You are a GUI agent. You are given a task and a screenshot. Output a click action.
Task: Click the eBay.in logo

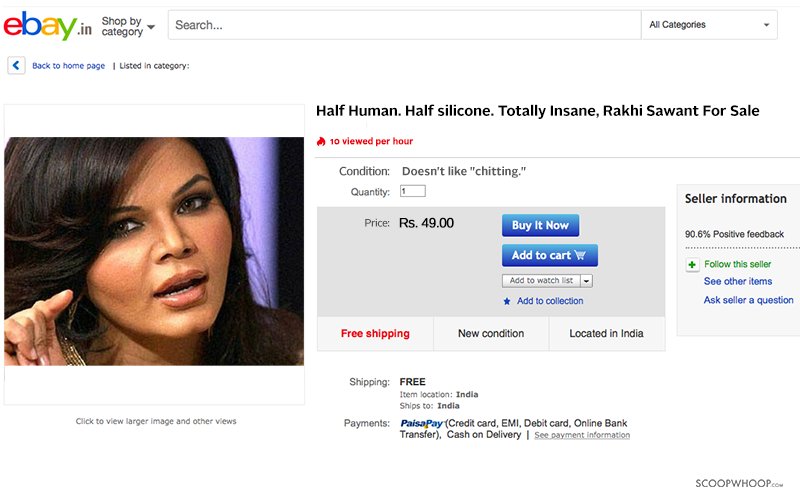pyautogui.click(x=47, y=26)
